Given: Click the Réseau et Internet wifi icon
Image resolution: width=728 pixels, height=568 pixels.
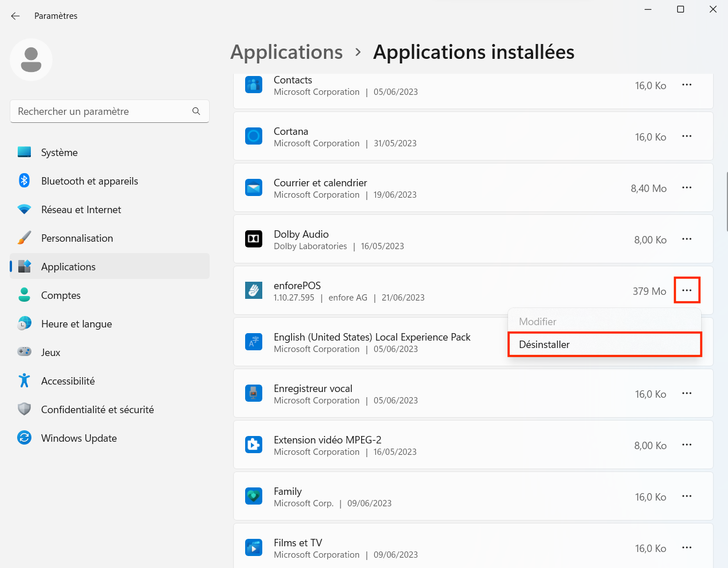Looking at the screenshot, I should [24, 209].
